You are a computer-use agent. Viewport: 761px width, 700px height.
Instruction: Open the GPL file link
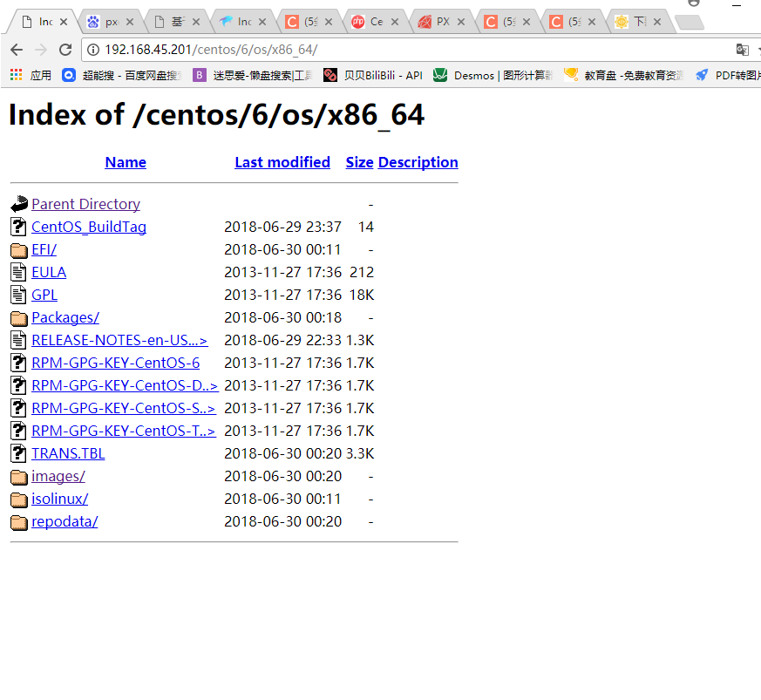click(44, 296)
